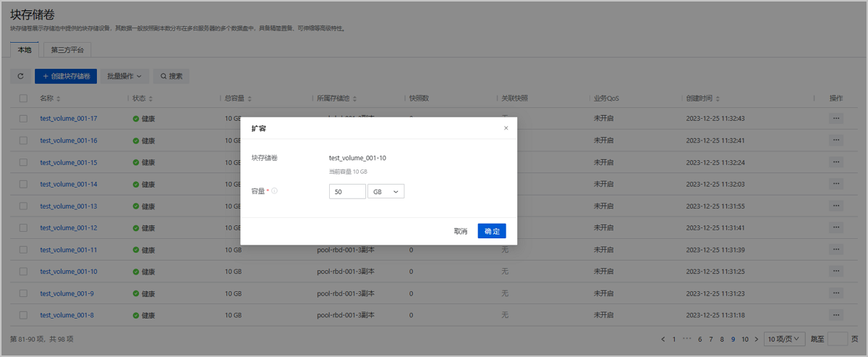868x357 pixels.
Task: Click 第 81-90 项, 共 98 项 summary text
Action: (x=41, y=339)
